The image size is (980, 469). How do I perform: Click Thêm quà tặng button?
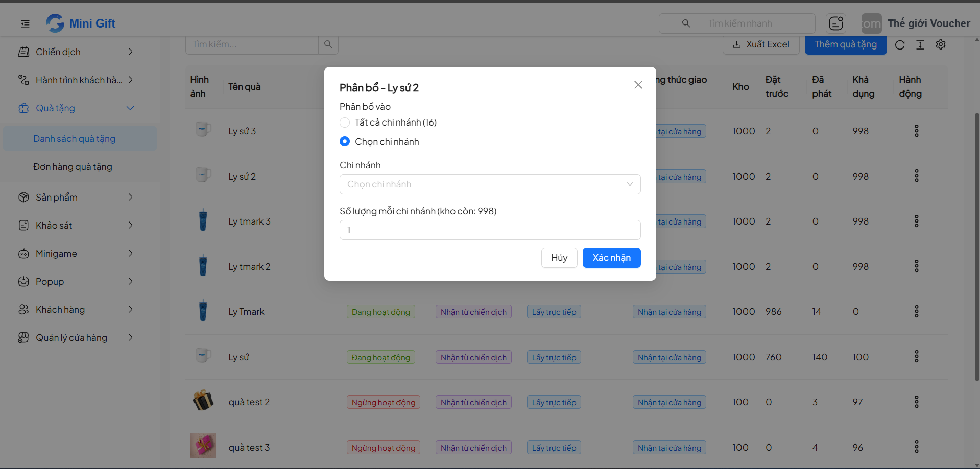coord(846,44)
